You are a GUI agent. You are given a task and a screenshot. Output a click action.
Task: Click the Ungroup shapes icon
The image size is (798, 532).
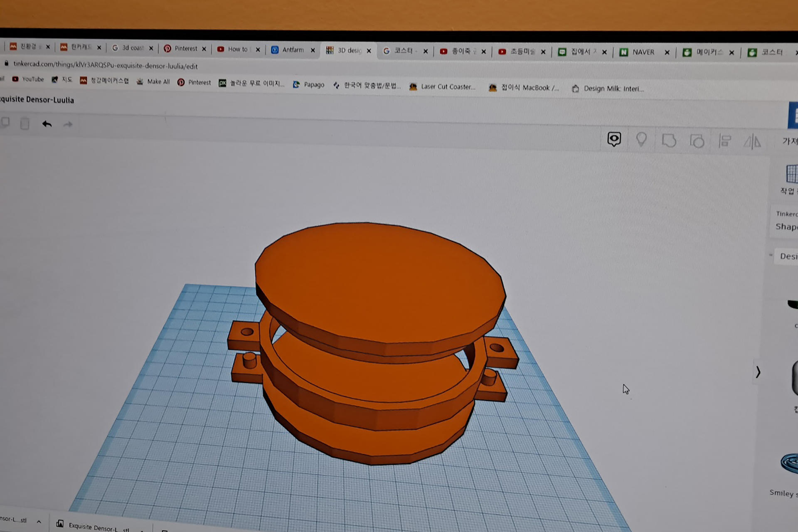pos(697,141)
